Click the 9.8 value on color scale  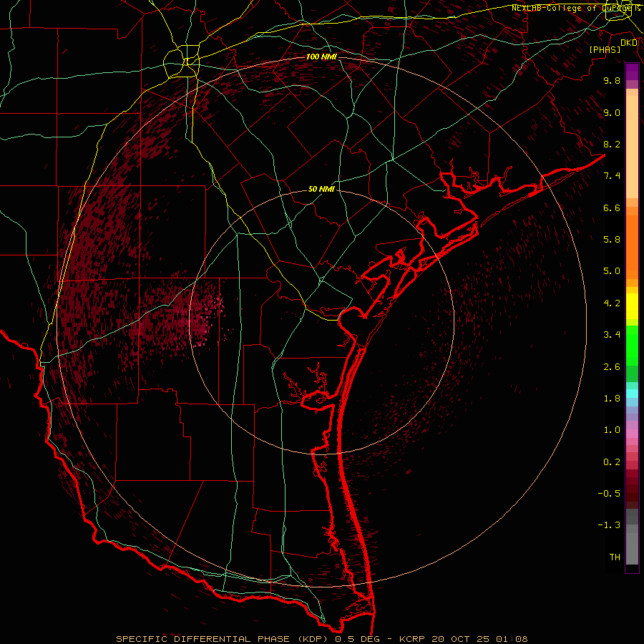click(612, 80)
